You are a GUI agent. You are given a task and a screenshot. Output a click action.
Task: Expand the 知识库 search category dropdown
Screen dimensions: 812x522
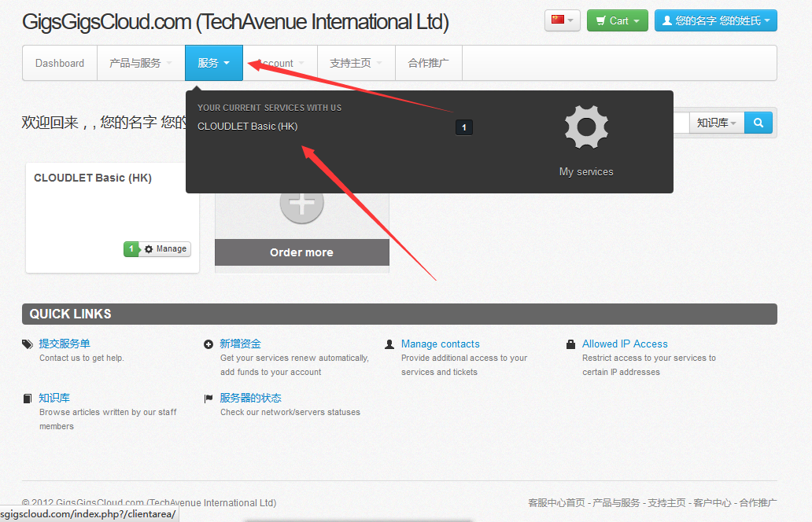[x=716, y=123]
